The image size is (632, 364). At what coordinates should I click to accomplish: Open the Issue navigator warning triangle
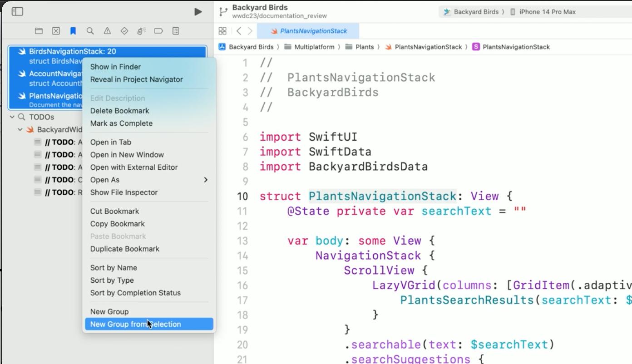coord(107,31)
